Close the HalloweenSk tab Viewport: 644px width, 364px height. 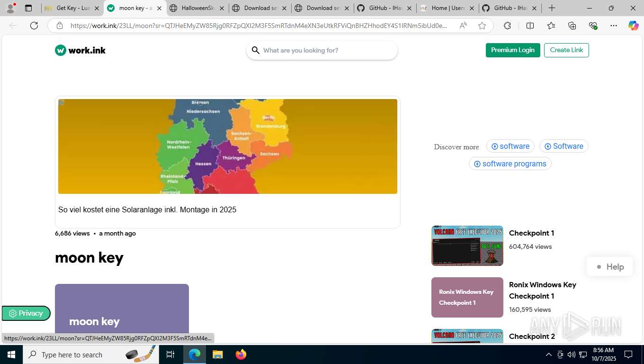click(x=222, y=8)
